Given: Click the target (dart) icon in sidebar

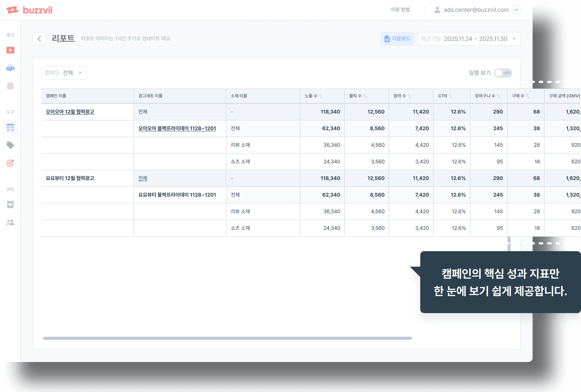Looking at the screenshot, I should pos(10,163).
